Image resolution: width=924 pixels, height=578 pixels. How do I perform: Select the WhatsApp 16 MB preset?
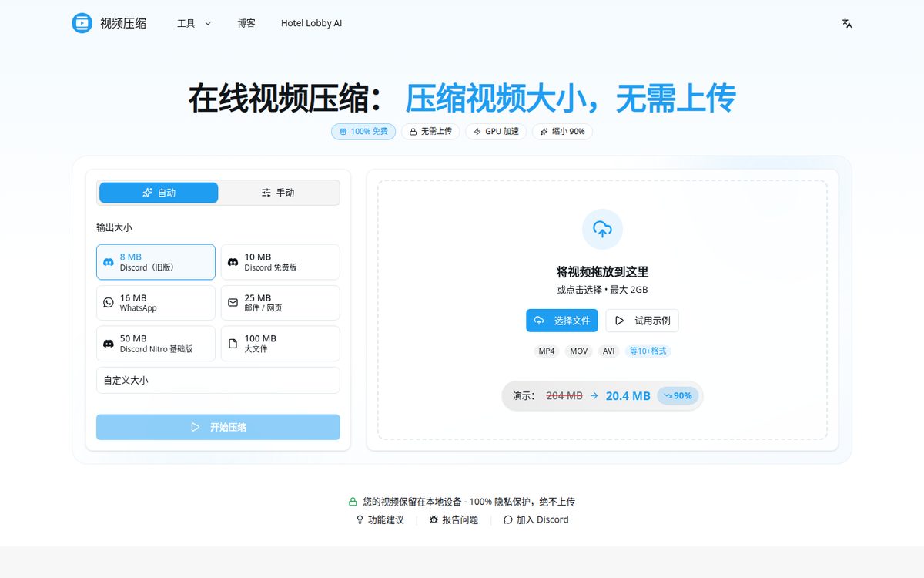click(156, 303)
